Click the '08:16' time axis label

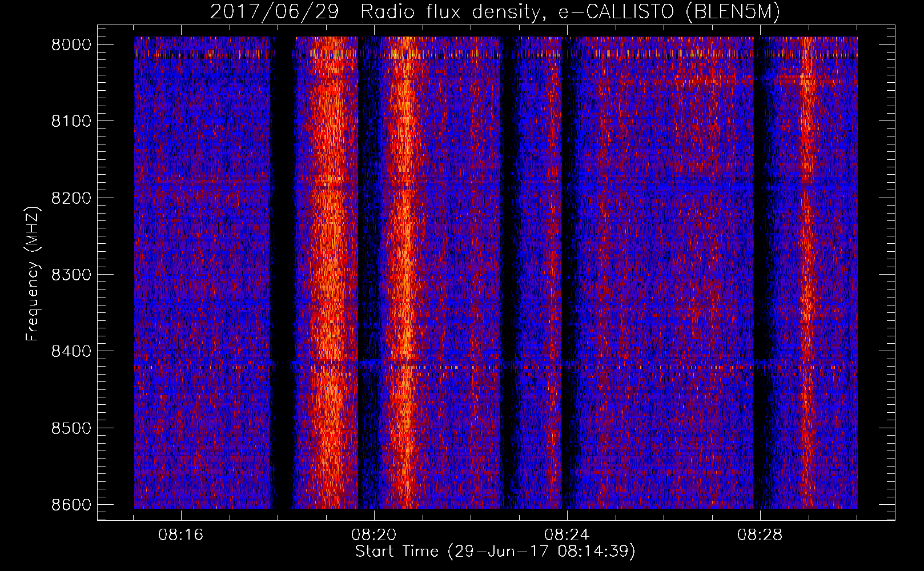click(181, 535)
